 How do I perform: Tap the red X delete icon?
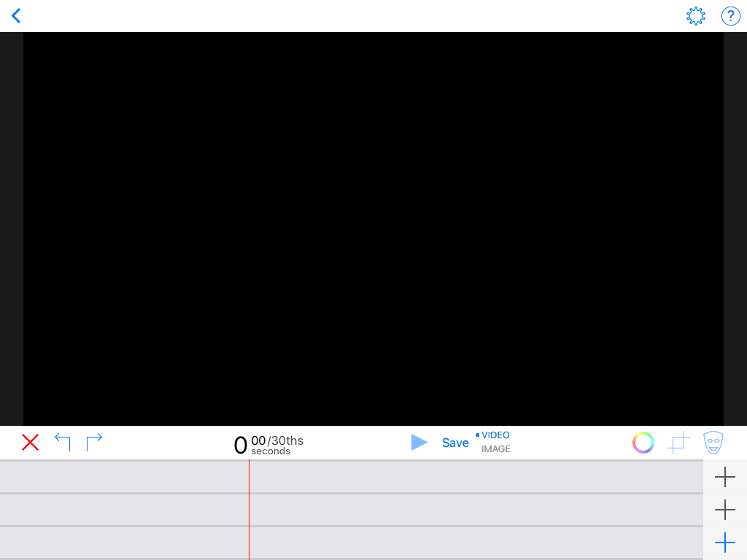click(30, 443)
